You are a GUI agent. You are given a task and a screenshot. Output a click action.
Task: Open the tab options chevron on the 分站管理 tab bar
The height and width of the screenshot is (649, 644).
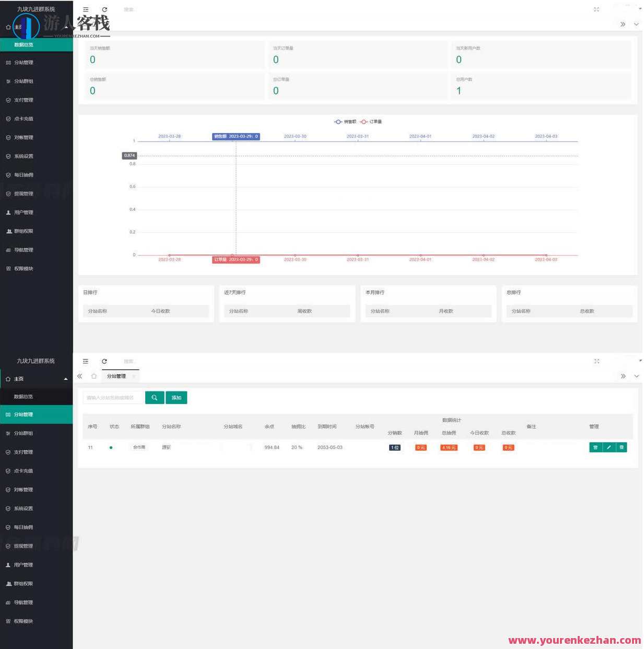coord(636,376)
